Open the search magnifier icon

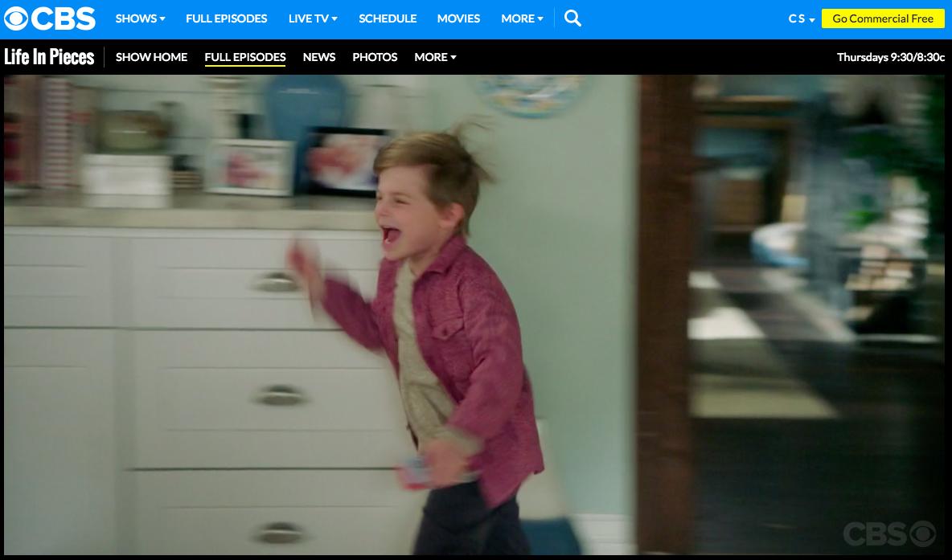coord(572,18)
